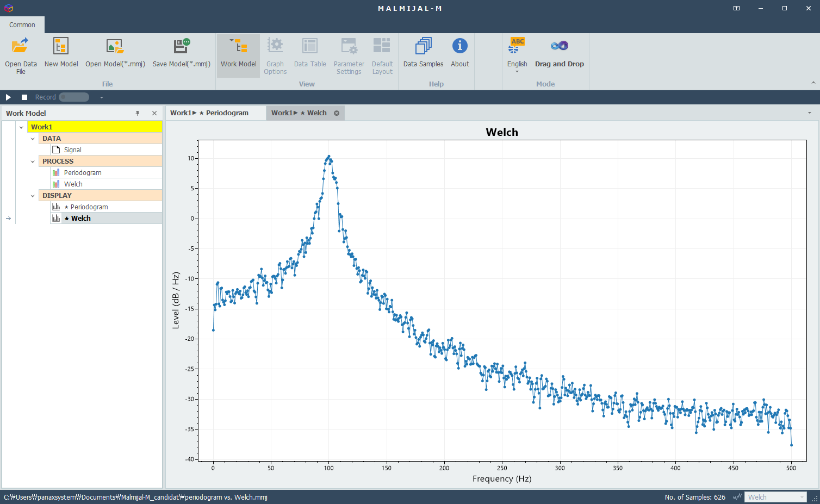Viewport: 820px width, 504px height.
Task: Toggle Drag and Drop mode
Action: pos(560,46)
